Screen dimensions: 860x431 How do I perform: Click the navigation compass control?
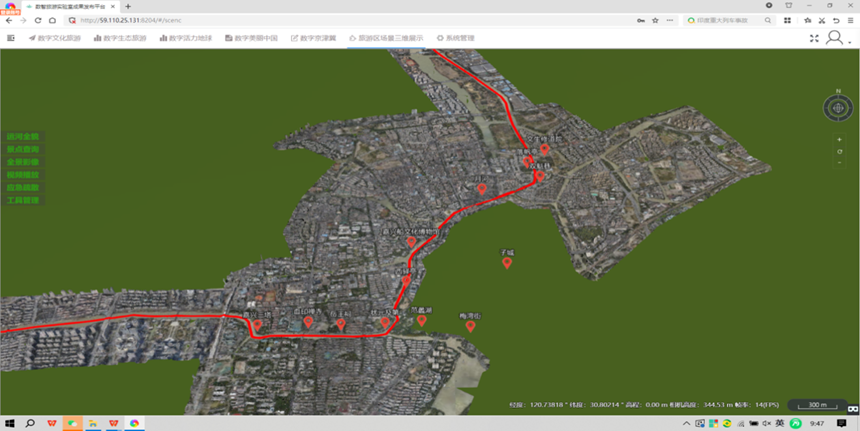[x=838, y=109]
